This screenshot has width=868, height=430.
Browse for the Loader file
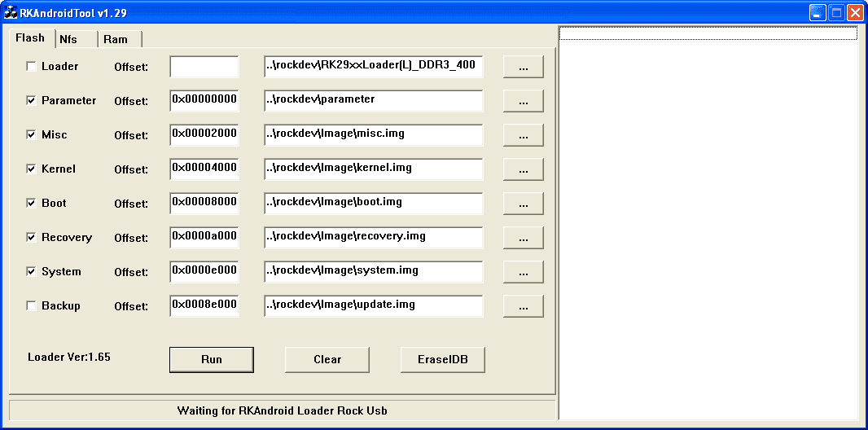[523, 67]
